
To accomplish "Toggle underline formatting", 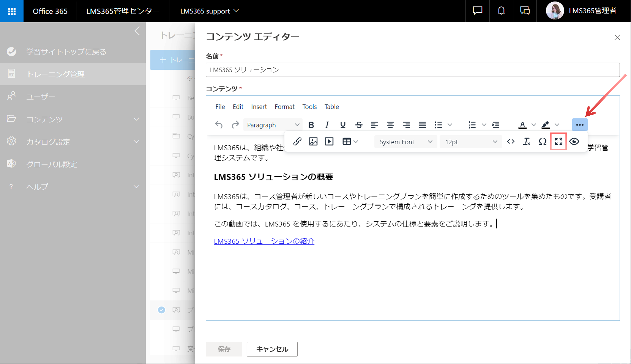I will (x=343, y=125).
